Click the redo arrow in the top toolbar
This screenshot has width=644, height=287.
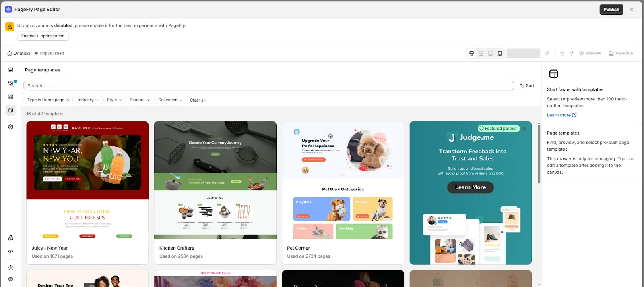point(572,53)
